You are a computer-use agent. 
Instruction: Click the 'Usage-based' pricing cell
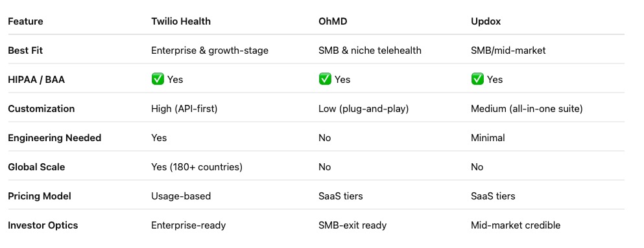point(181,196)
